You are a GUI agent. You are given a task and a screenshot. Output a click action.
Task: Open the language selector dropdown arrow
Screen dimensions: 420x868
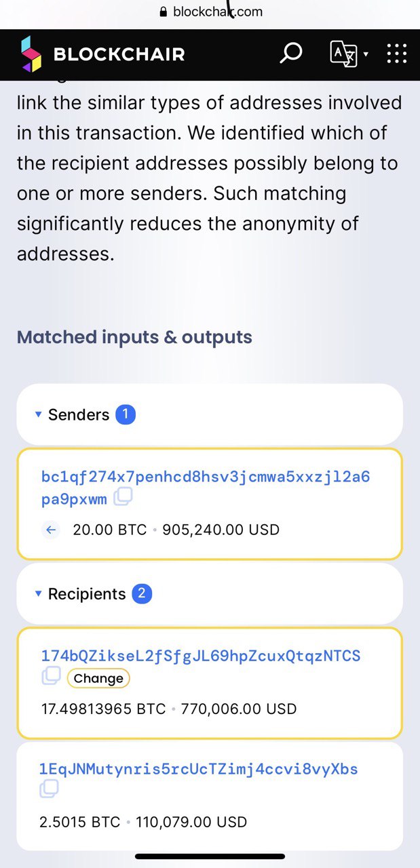pyautogui.click(x=365, y=54)
